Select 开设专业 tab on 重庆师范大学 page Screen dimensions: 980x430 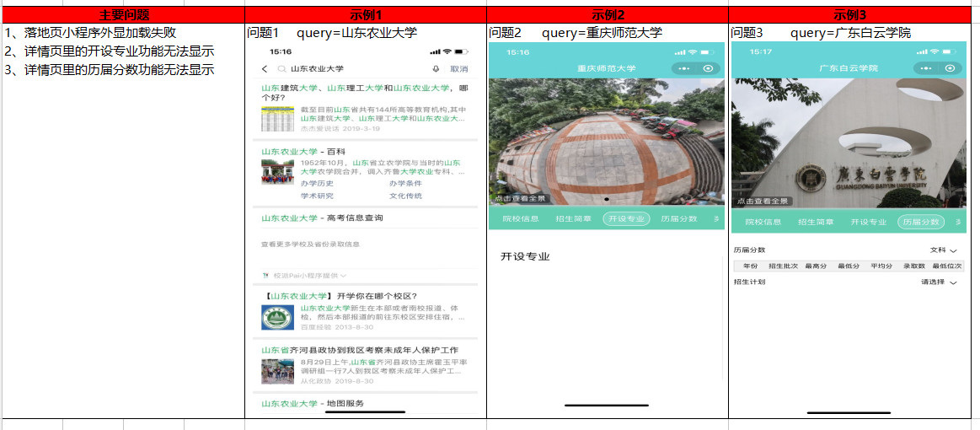pyautogui.click(x=626, y=218)
